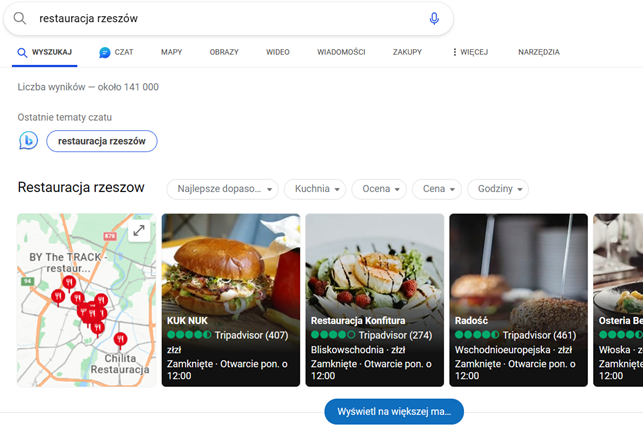Open the Cena price filter
643x430 pixels.
tap(437, 189)
